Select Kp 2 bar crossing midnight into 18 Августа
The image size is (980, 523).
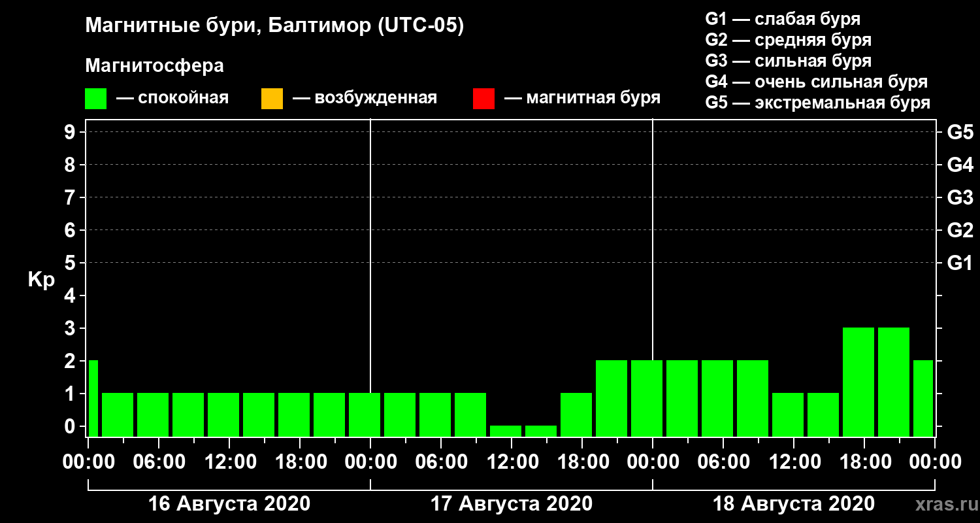[647, 398]
